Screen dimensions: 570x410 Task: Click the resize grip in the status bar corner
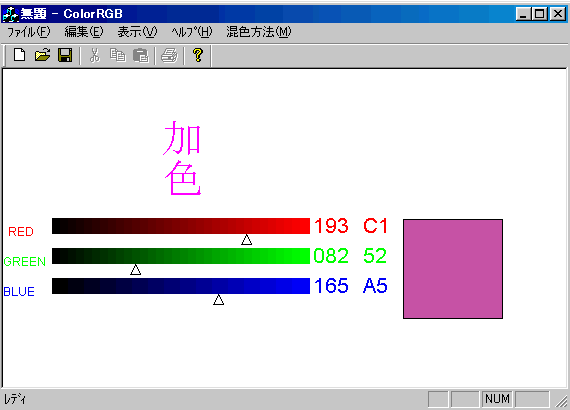point(561,400)
